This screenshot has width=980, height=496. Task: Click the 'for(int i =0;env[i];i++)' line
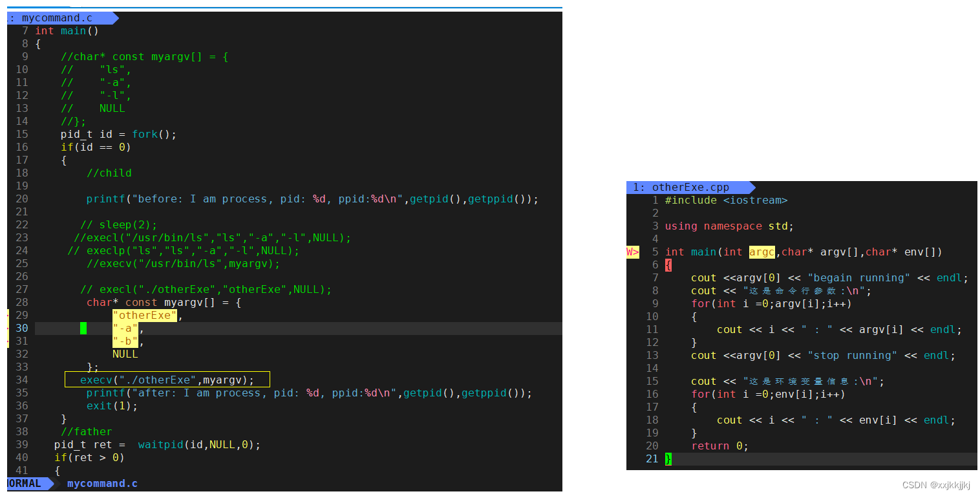tap(768, 394)
